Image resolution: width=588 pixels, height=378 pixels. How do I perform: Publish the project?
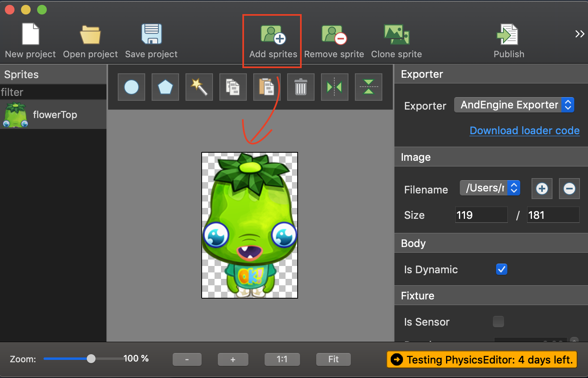click(x=509, y=42)
